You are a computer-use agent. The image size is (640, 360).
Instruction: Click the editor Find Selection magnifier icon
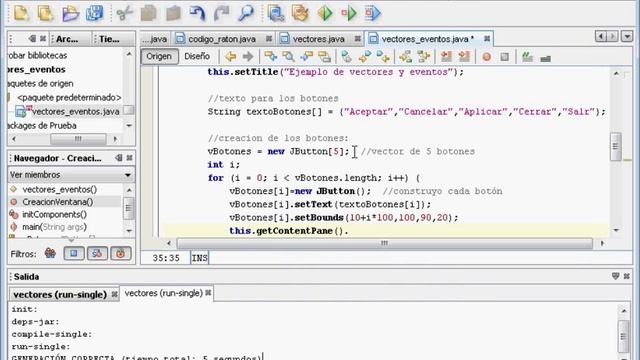point(288,56)
